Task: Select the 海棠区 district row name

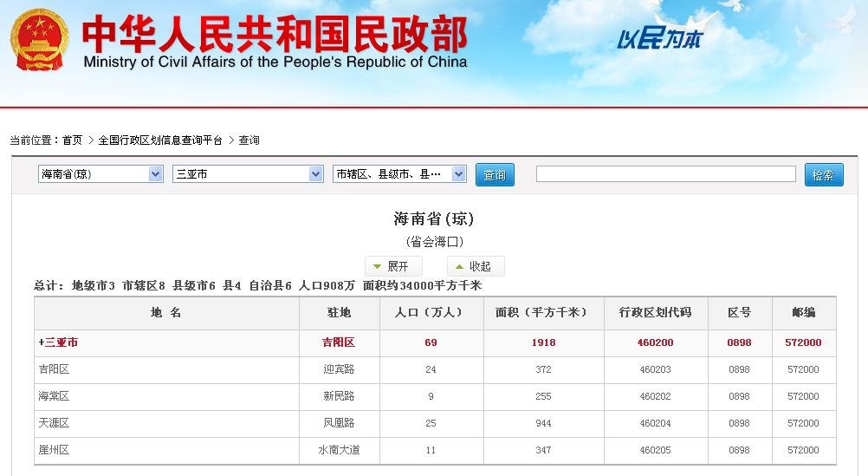Action: 54,396
